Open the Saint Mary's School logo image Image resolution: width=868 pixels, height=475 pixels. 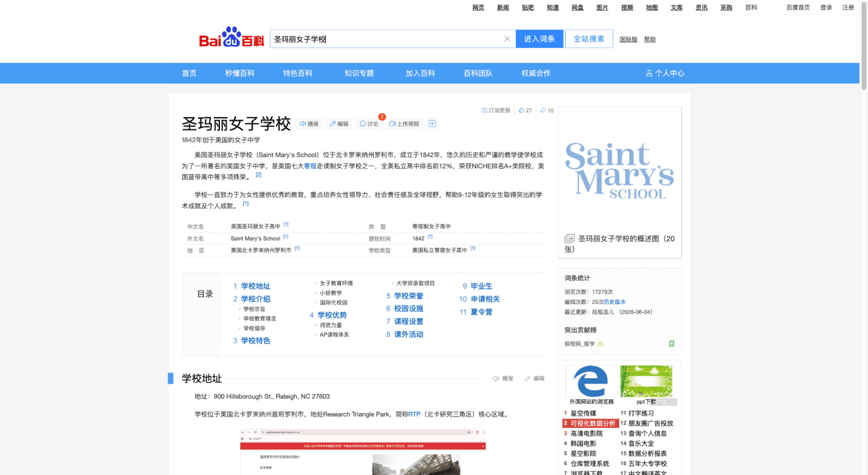[x=620, y=170]
